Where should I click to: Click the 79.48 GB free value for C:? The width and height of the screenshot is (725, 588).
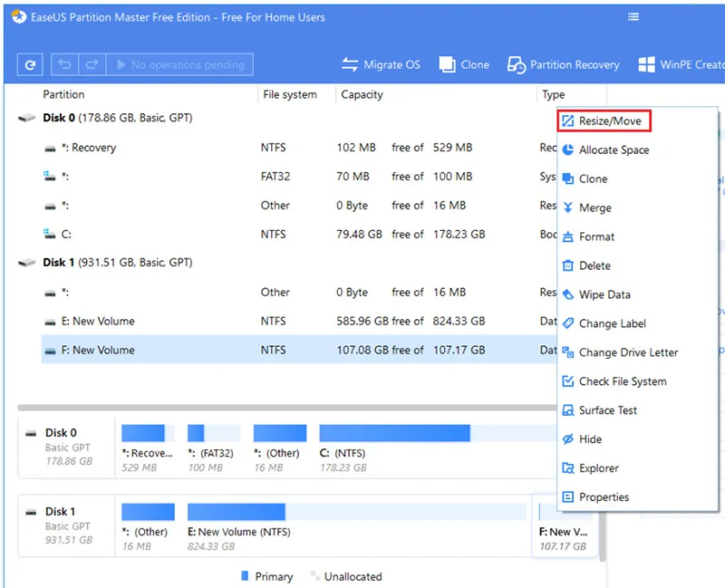pyautogui.click(x=359, y=235)
